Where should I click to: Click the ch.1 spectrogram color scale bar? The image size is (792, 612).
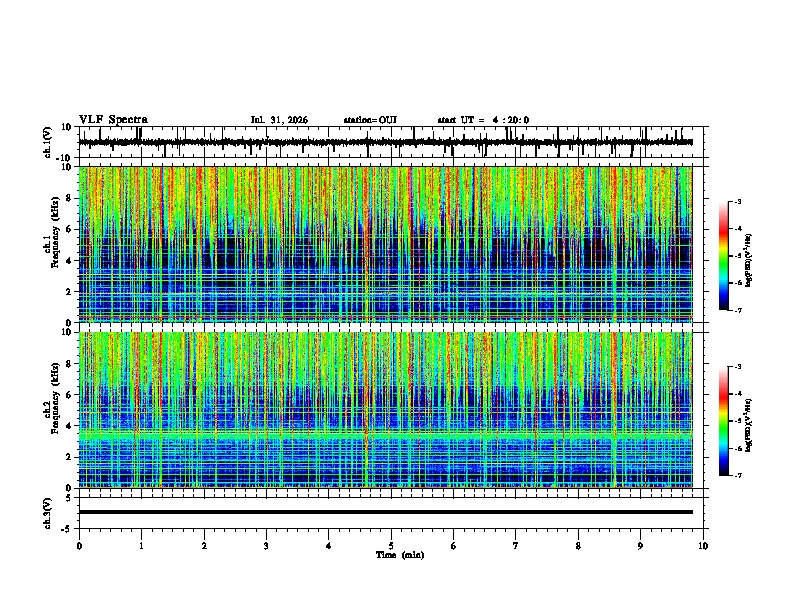[x=724, y=256]
